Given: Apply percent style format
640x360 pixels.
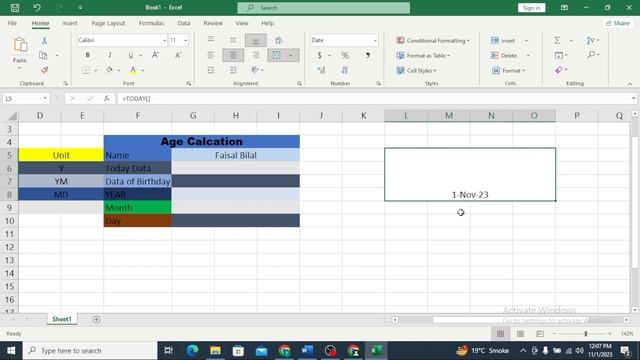Looking at the screenshot, I should pos(345,55).
